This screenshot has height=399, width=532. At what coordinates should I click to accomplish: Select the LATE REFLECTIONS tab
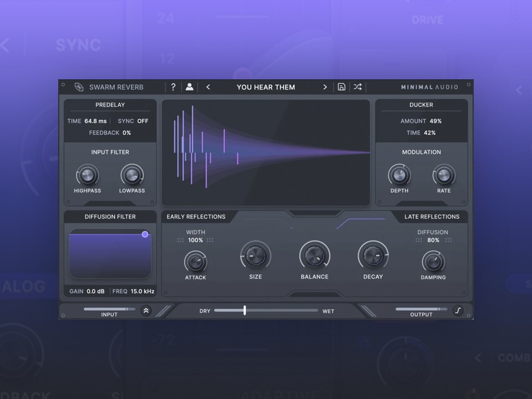coord(432,217)
